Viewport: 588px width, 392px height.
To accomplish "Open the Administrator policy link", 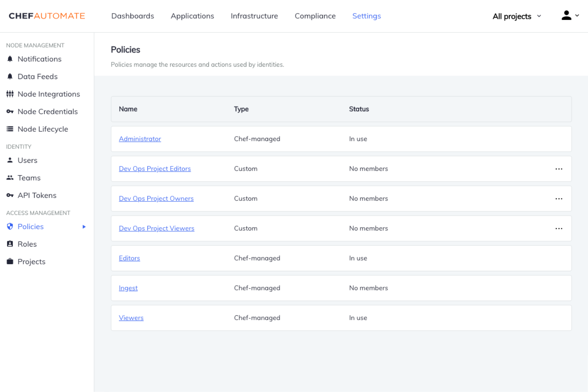I will coord(140,139).
